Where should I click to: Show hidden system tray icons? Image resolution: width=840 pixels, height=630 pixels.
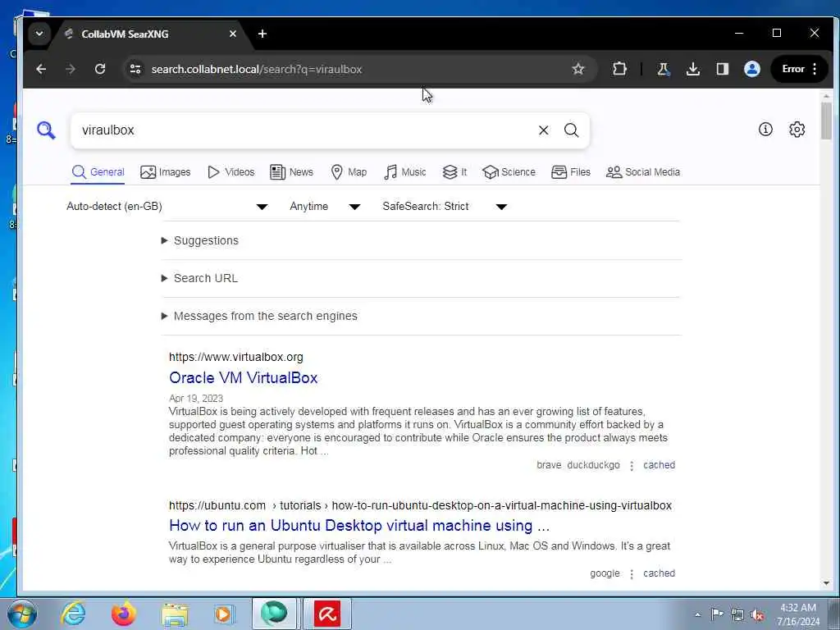[x=697, y=614]
